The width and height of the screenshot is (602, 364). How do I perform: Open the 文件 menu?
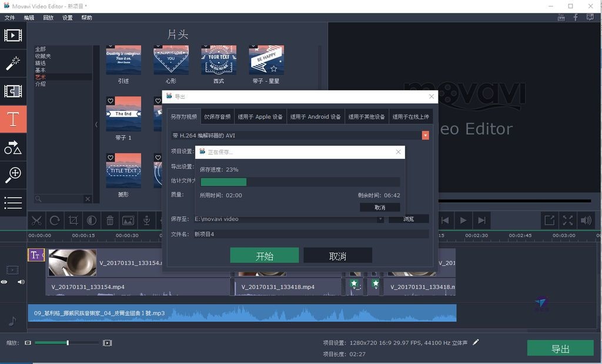[x=9, y=18]
